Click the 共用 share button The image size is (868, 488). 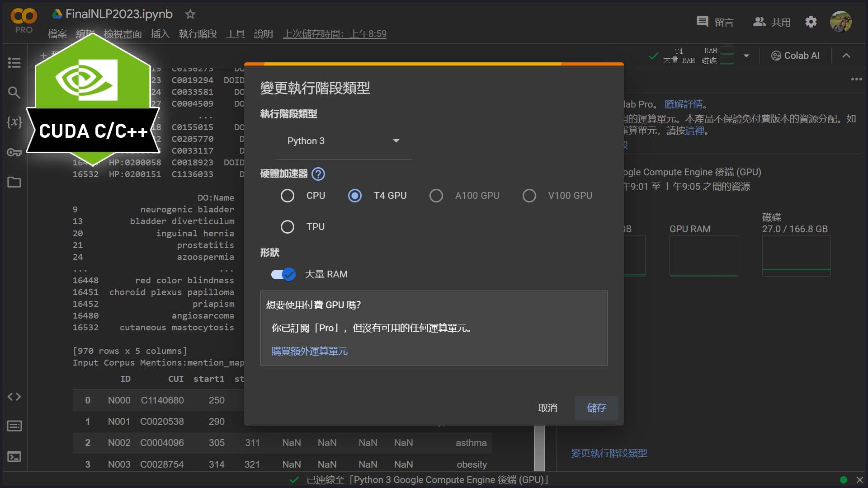click(x=772, y=22)
